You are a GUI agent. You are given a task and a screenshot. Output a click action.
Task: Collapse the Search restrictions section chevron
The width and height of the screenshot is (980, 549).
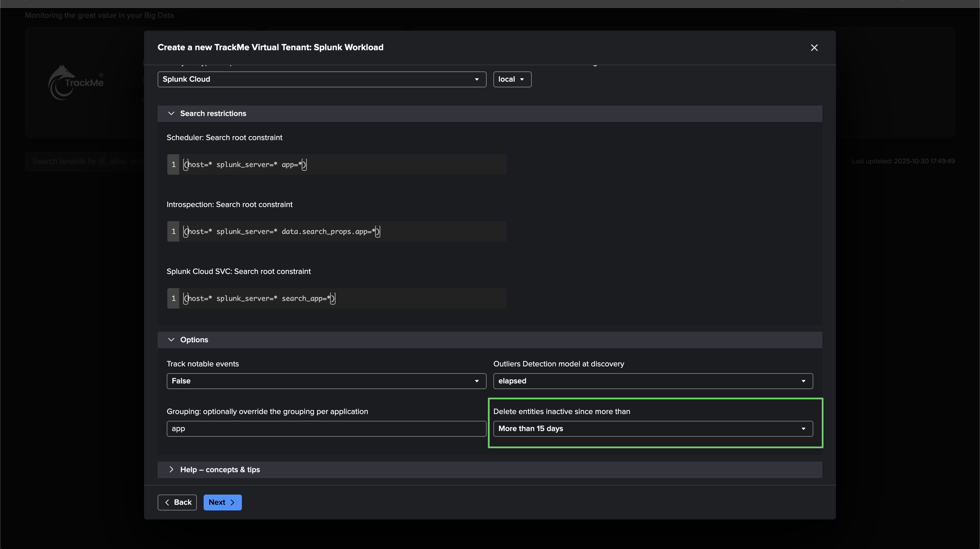click(171, 113)
